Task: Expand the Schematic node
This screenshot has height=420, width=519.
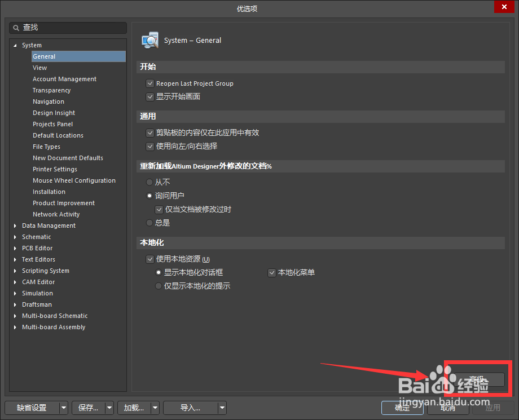Action: click(x=15, y=237)
